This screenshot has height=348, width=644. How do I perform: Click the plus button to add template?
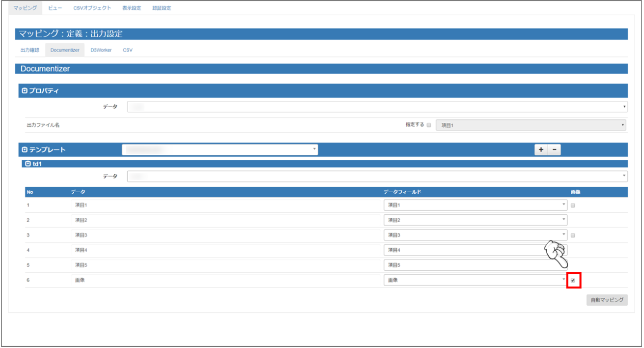541,150
